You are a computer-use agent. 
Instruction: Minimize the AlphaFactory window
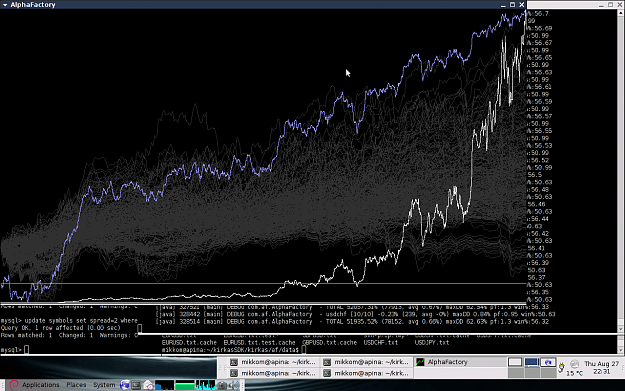click(x=503, y=5)
